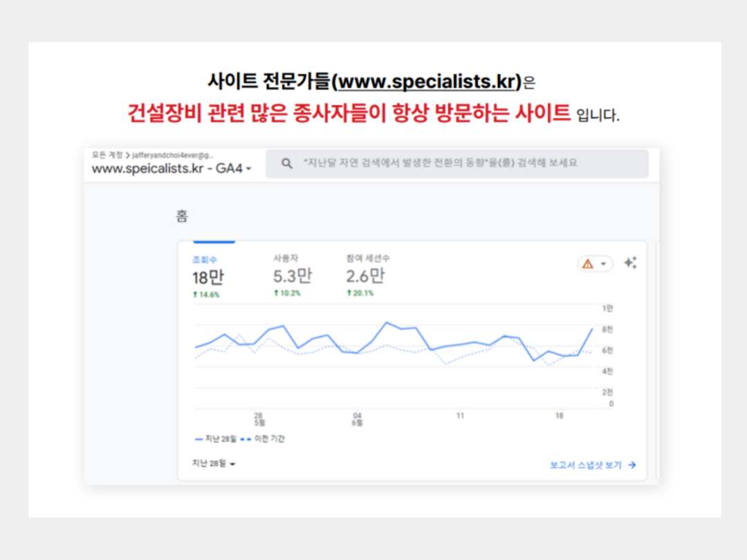Click the 18 date axis label
The width and height of the screenshot is (747, 560).
coord(560,416)
